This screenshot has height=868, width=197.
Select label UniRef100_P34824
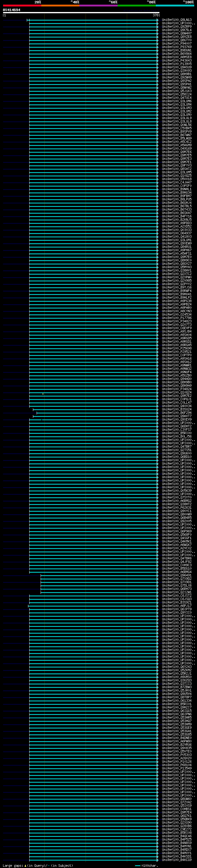[x=177, y=389]
